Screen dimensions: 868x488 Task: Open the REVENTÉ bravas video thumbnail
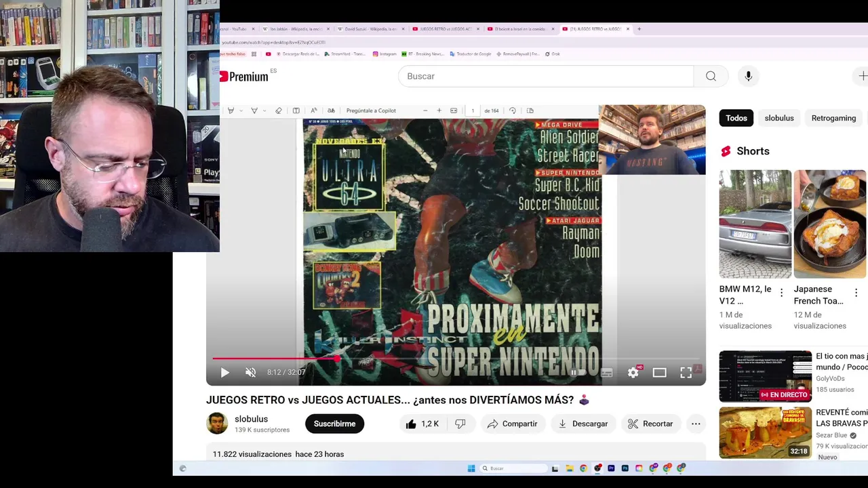[x=766, y=432]
